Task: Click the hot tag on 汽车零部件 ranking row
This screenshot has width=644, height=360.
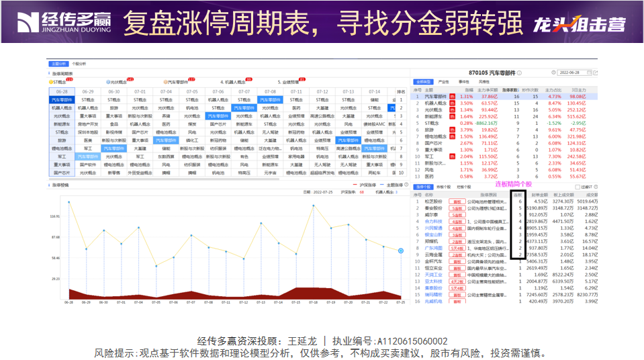Action: (452, 97)
